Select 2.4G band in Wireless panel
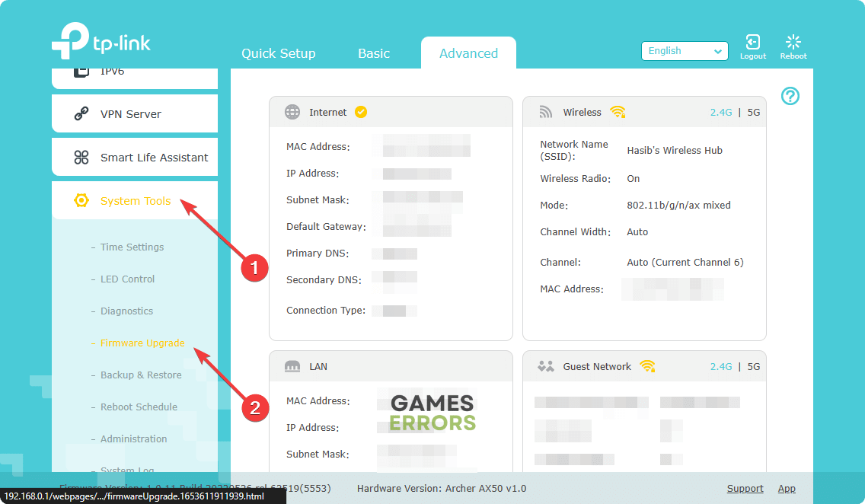This screenshot has height=504, width=865. 721,113
